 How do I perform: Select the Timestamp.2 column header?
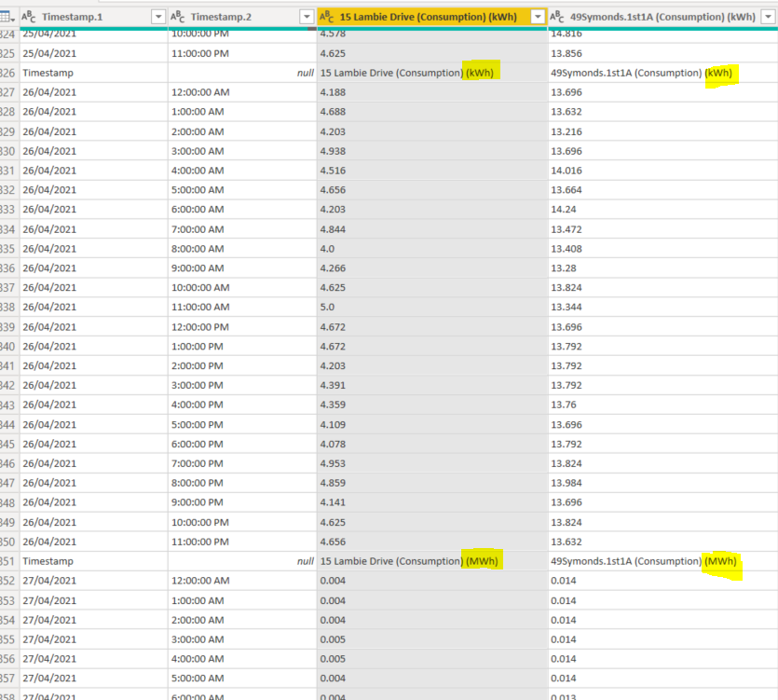242,17
